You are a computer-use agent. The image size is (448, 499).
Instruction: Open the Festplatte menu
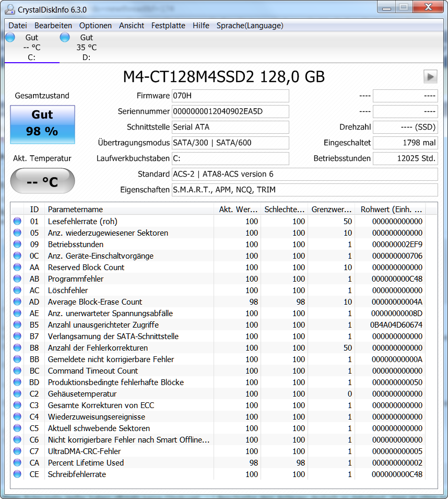pos(168,26)
